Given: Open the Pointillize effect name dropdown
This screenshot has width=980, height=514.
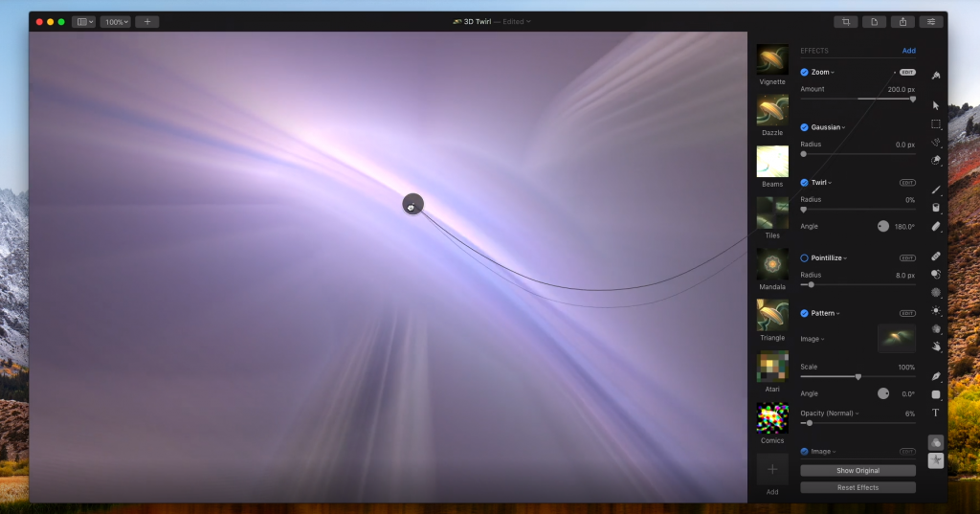Looking at the screenshot, I should [830, 258].
